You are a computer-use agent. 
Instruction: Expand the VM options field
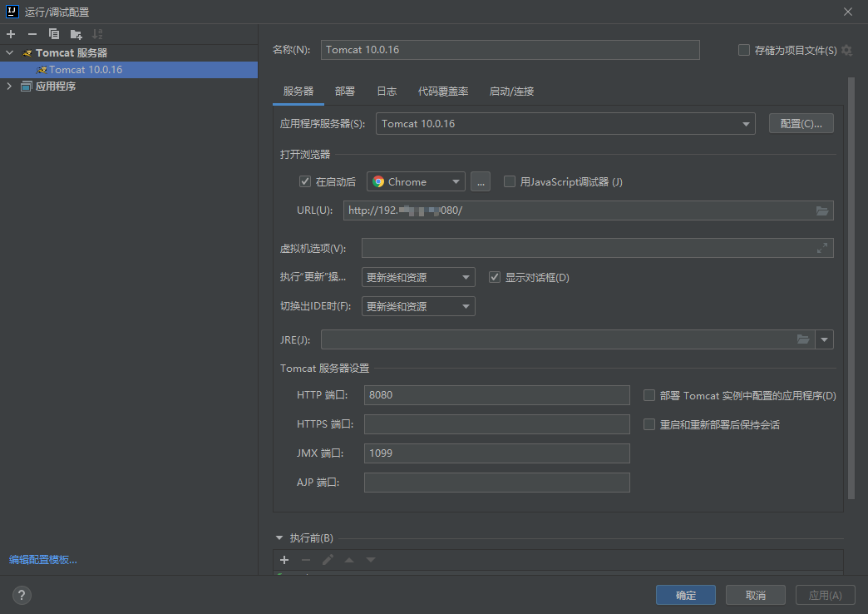pos(822,248)
